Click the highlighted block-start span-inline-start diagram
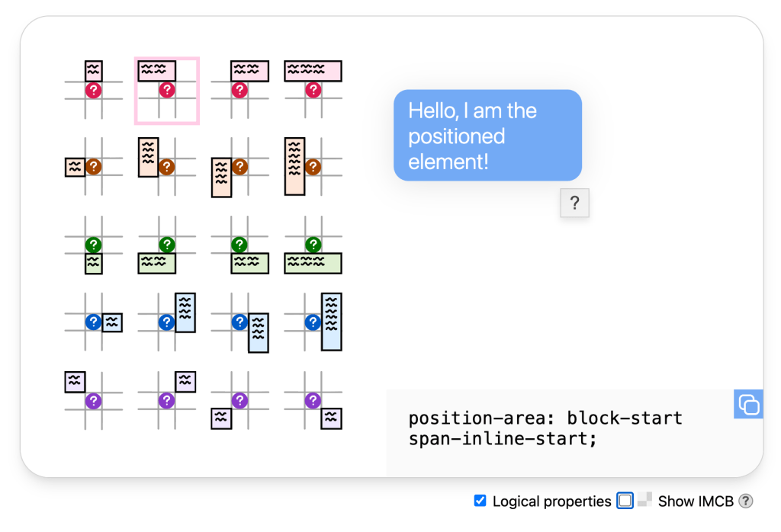Screen dimensions: 781x532 click(166, 90)
